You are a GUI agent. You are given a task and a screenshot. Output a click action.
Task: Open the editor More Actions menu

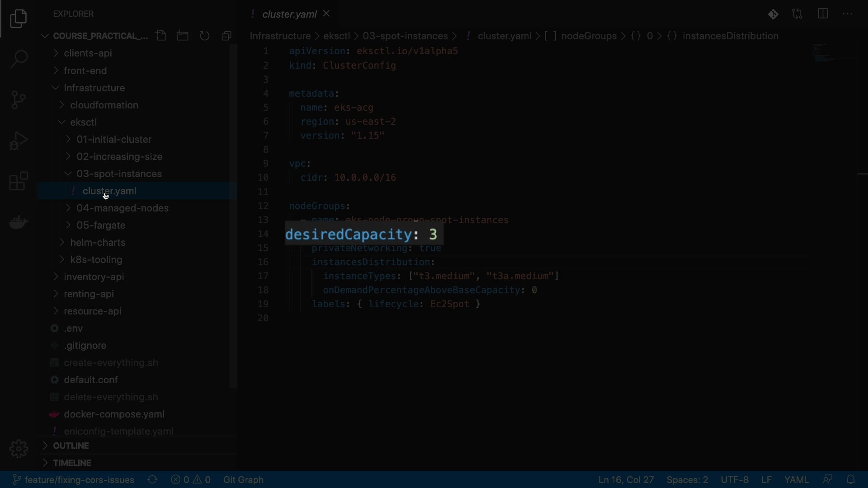click(x=848, y=14)
